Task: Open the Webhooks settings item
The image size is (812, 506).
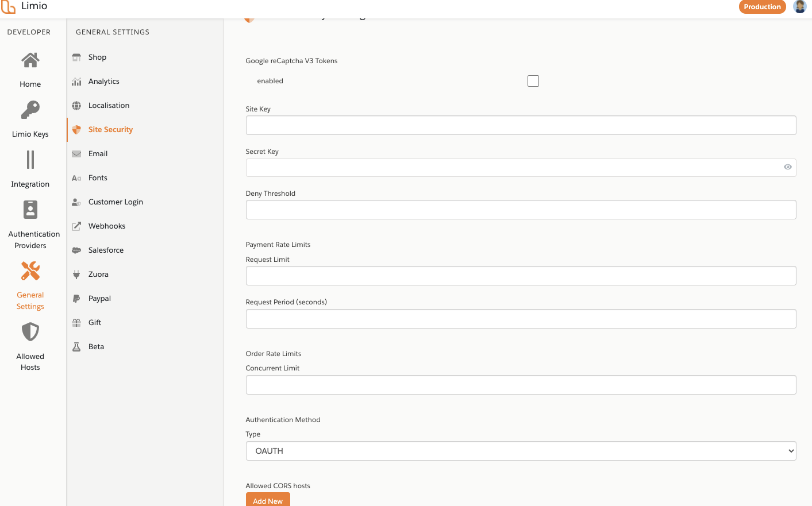Action: coord(107,226)
